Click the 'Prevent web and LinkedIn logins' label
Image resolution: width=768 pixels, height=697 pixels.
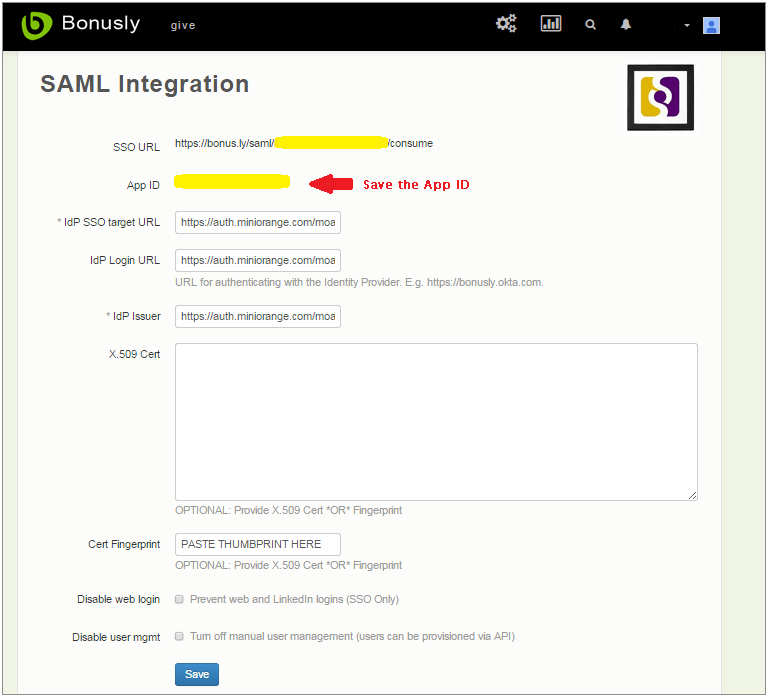pos(294,599)
